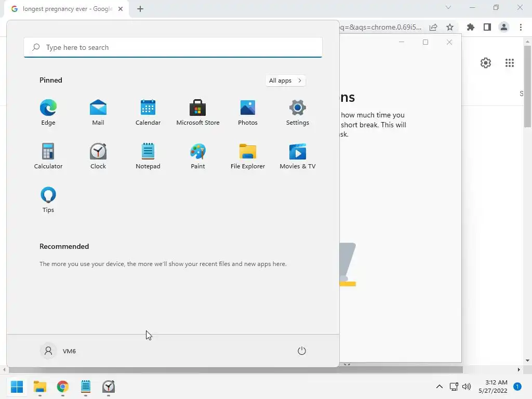532x399 pixels.
Task: Click the page scrollbar's down arrow
Action: click(x=527, y=361)
